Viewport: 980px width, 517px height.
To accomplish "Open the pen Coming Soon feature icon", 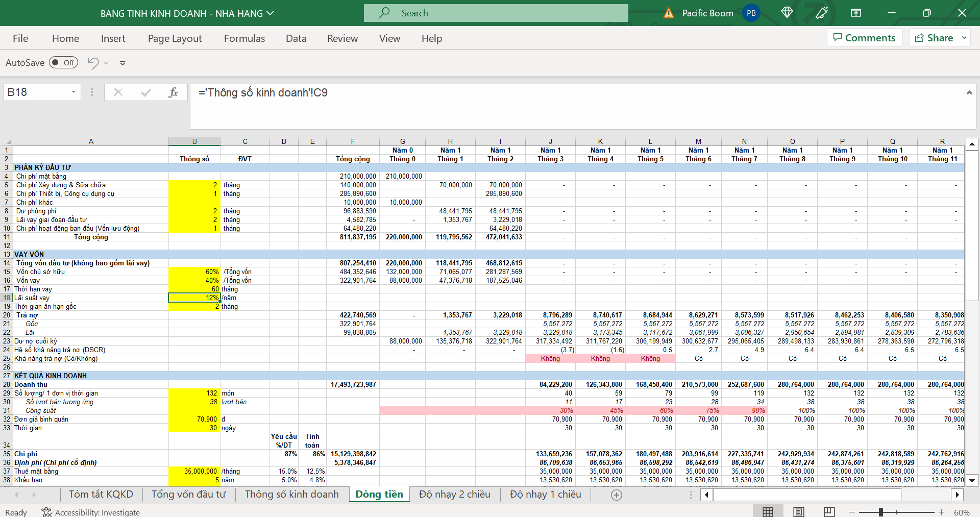I will (822, 13).
